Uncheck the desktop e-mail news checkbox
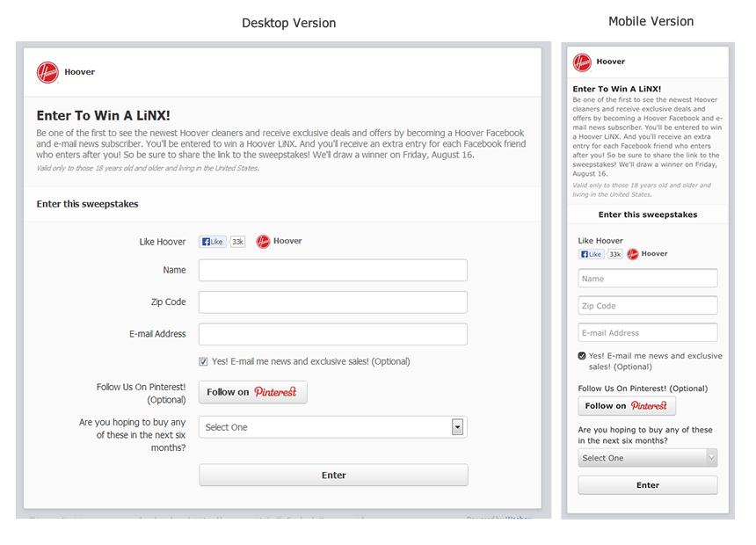Image resolution: width=756 pixels, height=545 pixels. (203, 362)
